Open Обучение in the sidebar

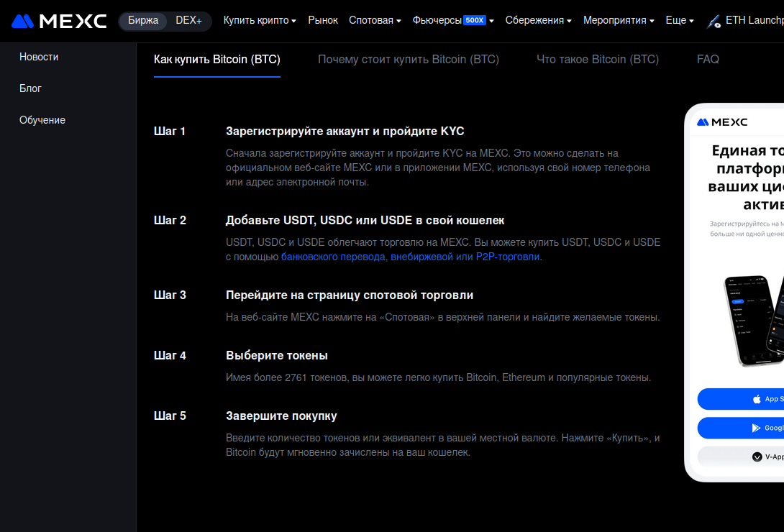[x=42, y=120]
